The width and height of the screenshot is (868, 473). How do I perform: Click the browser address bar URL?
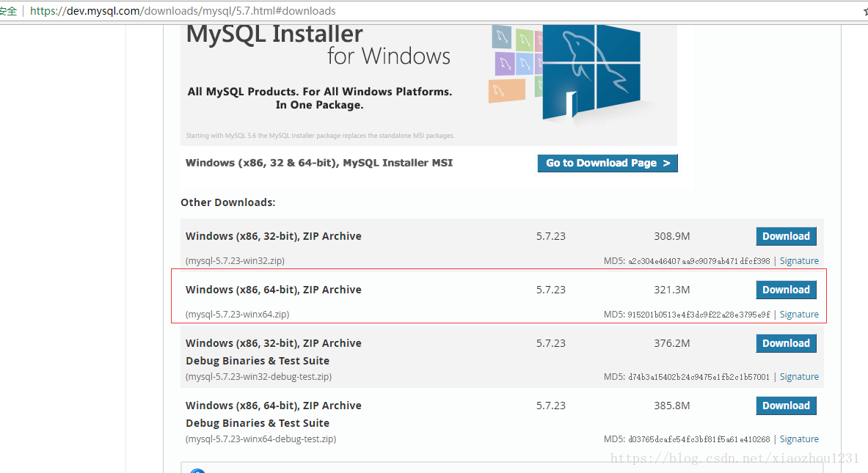(183, 11)
